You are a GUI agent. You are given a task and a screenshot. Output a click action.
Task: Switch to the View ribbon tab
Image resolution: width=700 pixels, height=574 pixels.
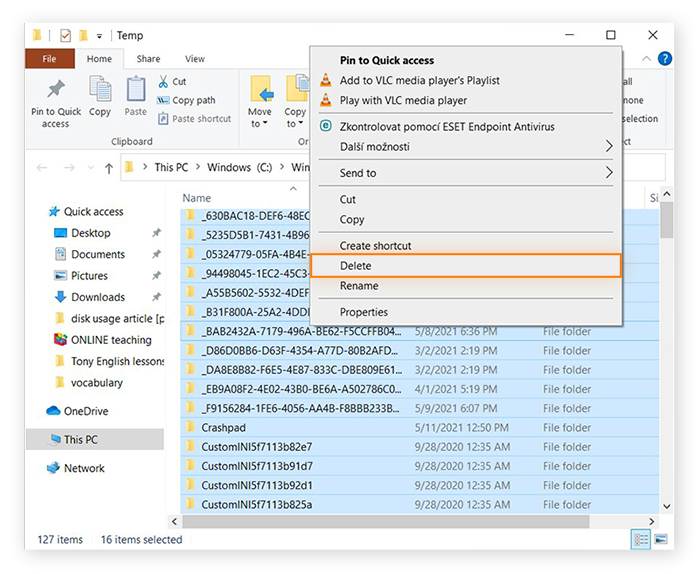(195, 59)
